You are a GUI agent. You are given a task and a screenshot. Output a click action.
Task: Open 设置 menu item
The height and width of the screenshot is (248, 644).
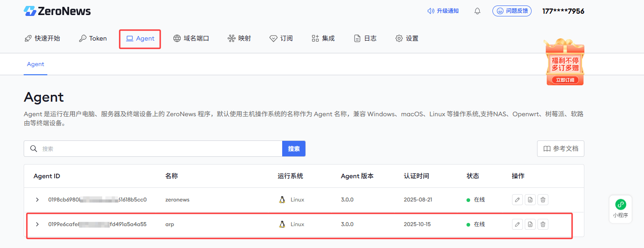[x=407, y=38]
